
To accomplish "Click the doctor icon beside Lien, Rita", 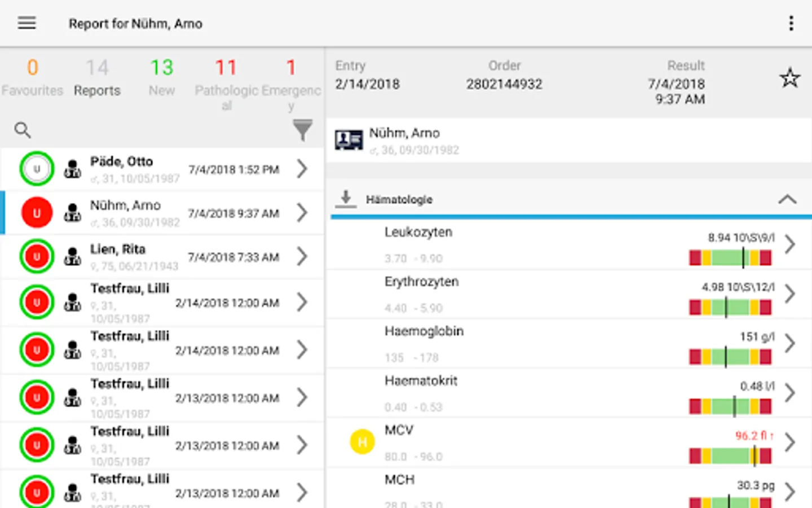I will click(72, 257).
